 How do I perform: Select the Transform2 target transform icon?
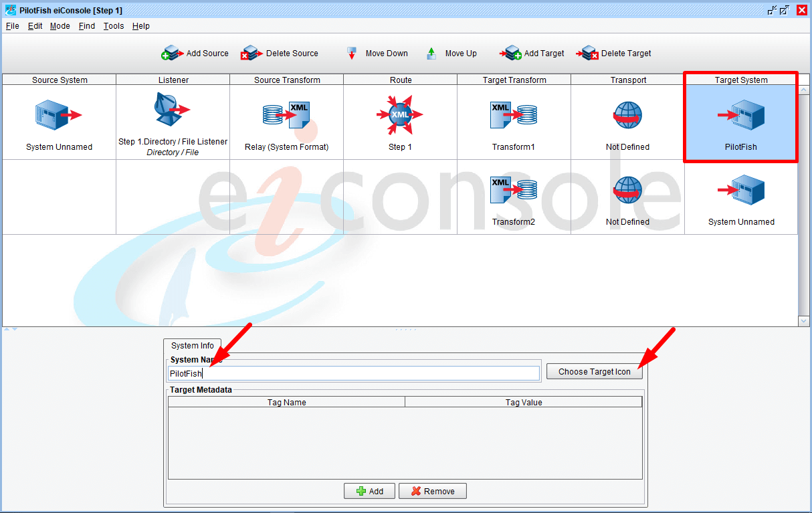click(514, 190)
